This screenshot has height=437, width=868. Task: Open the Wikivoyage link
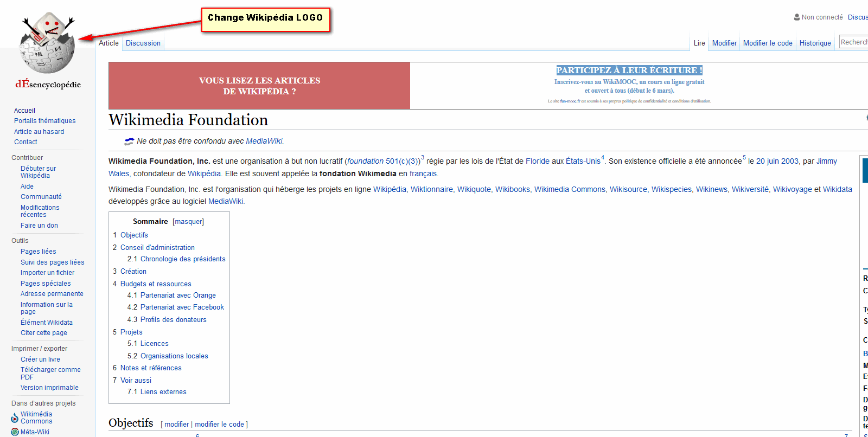click(793, 190)
